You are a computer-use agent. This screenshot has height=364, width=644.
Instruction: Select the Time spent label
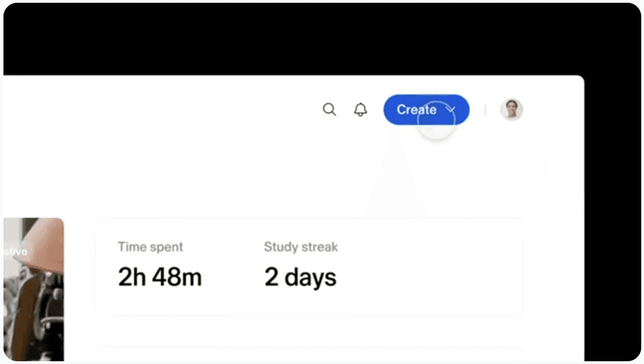150,247
